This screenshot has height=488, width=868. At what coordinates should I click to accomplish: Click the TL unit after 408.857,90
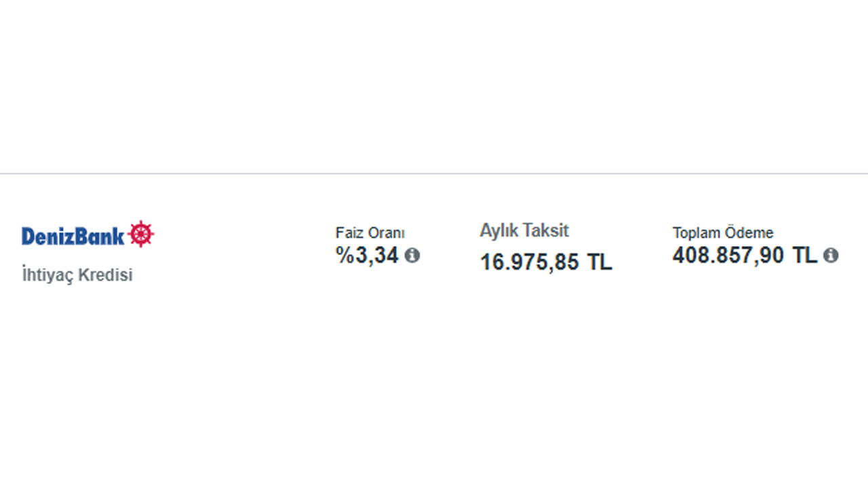coord(805,256)
